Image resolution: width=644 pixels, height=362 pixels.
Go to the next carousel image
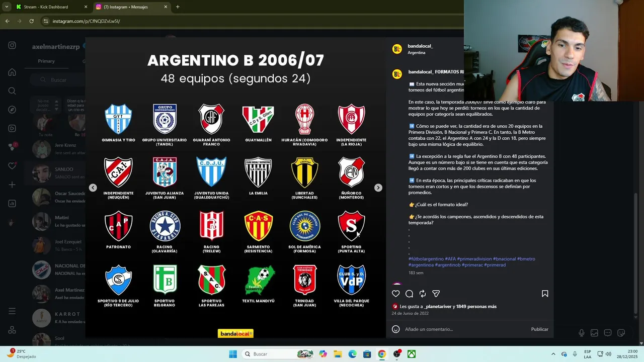378,188
